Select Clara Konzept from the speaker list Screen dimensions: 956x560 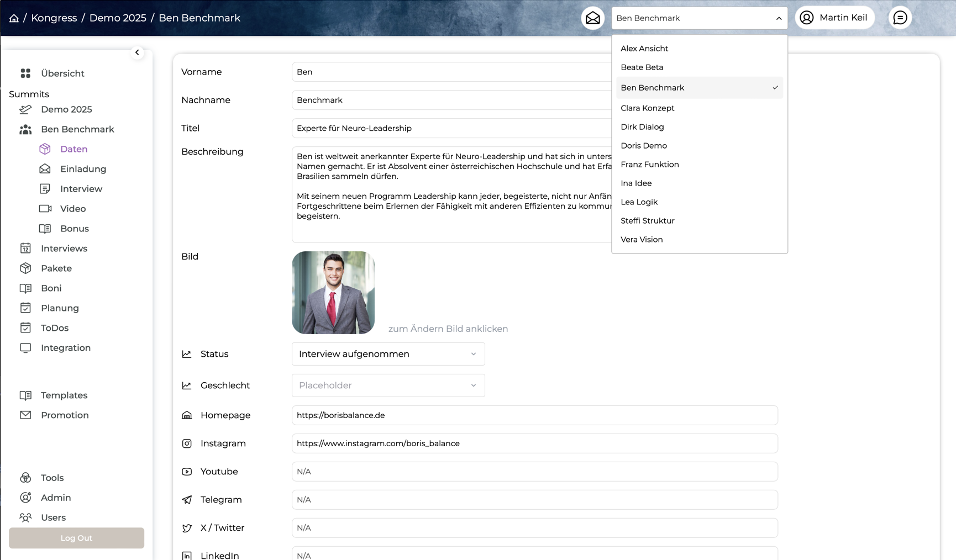pos(647,108)
